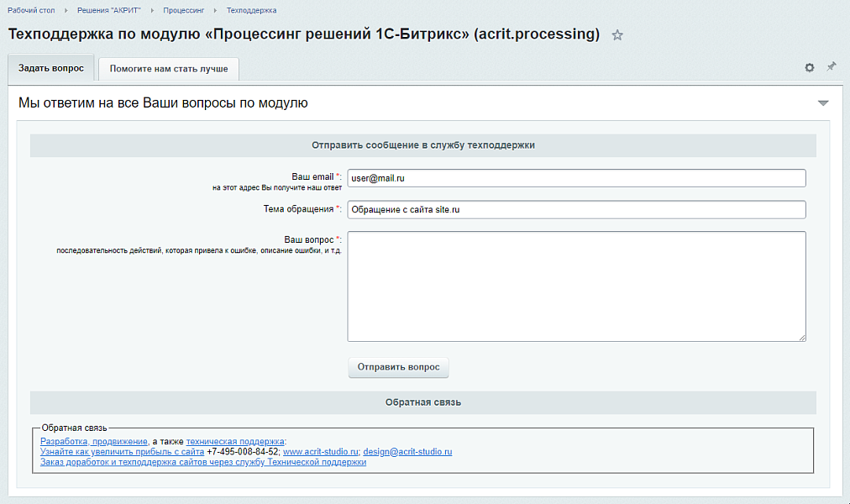This screenshot has height=504, width=850.
Task: Click the design@acrit-studio.ru email link
Action: coord(407,451)
